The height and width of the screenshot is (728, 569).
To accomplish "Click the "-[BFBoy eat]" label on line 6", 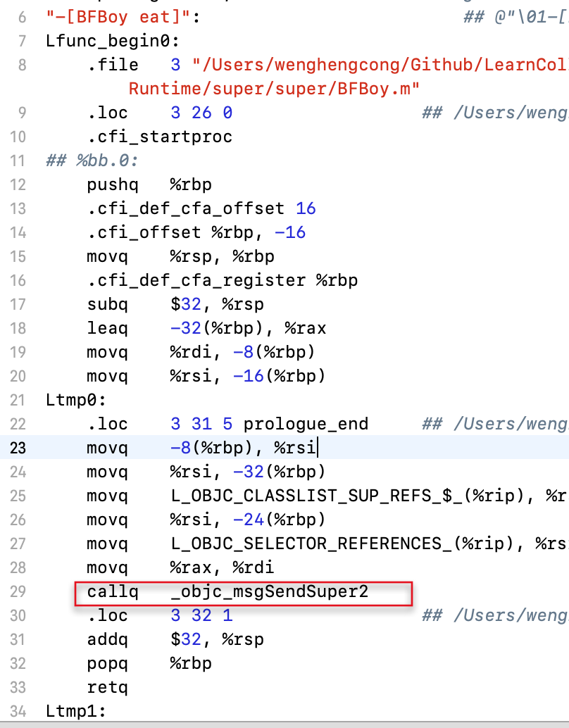I will (123, 17).
